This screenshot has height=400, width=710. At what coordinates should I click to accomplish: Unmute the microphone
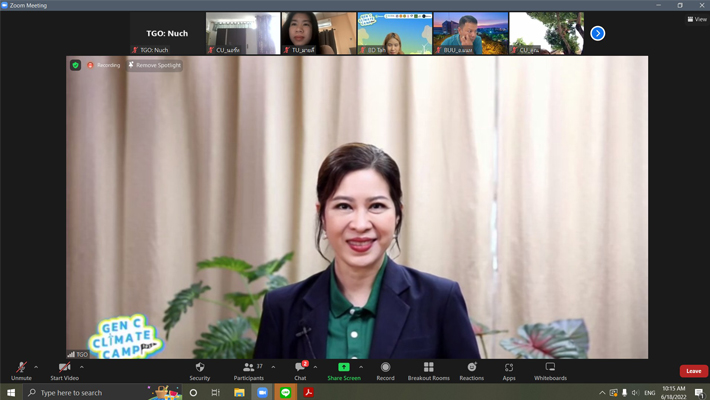(x=21, y=371)
